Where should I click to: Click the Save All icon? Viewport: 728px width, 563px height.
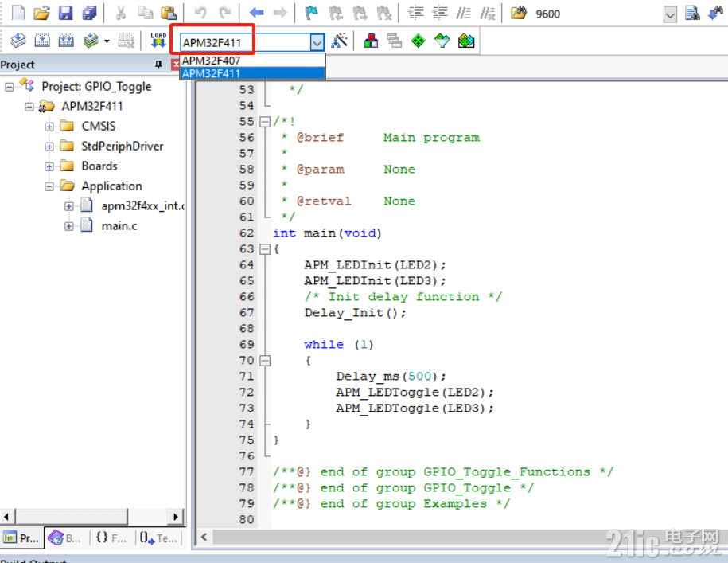coord(89,13)
